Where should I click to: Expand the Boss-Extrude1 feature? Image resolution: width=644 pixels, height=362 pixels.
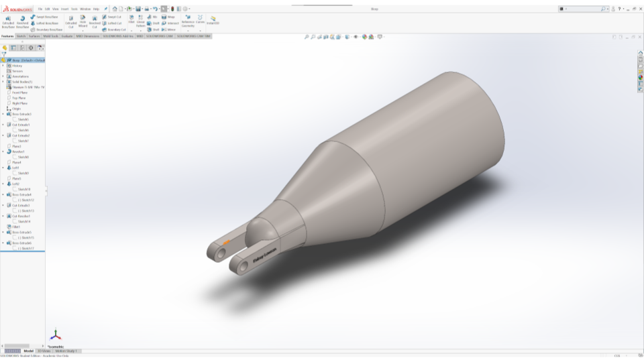[x=3, y=114]
